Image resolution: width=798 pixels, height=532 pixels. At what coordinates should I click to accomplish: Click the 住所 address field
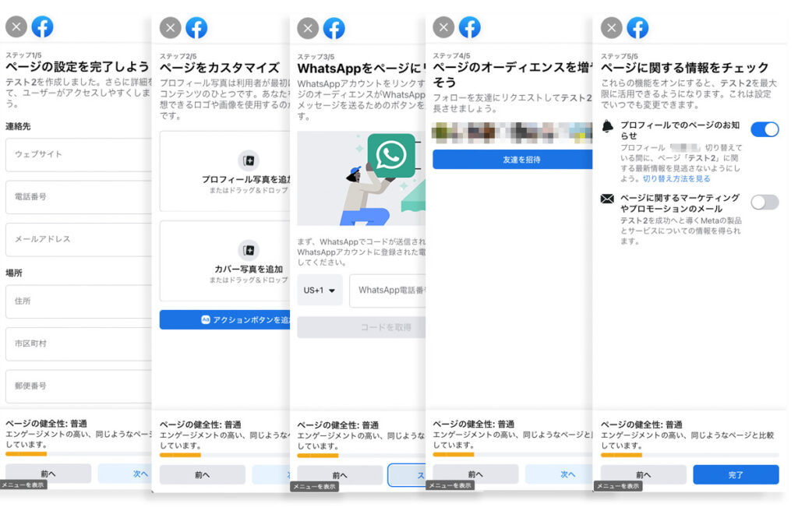click(79, 301)
